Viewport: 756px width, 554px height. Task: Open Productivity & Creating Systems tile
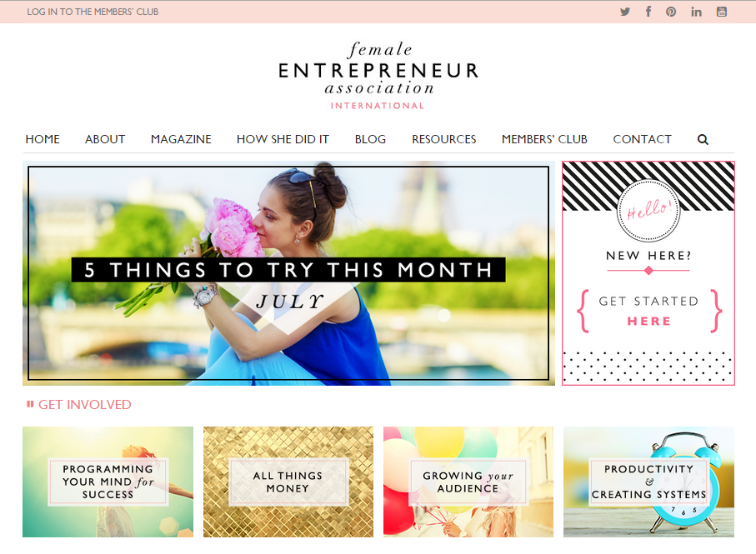pyautogui.click(x=648, y=482)
